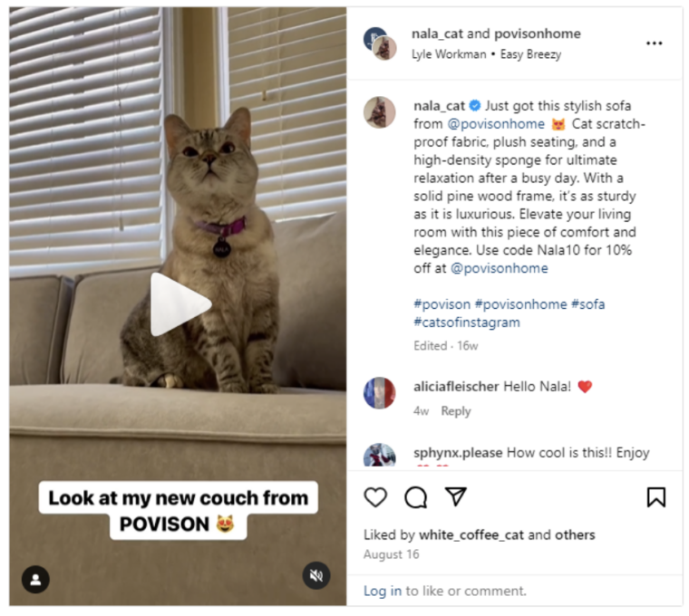The height and width of the screenshot is (616, 689).
Task: Open sphynx.please commenter profile name
Action: (458, 453)
